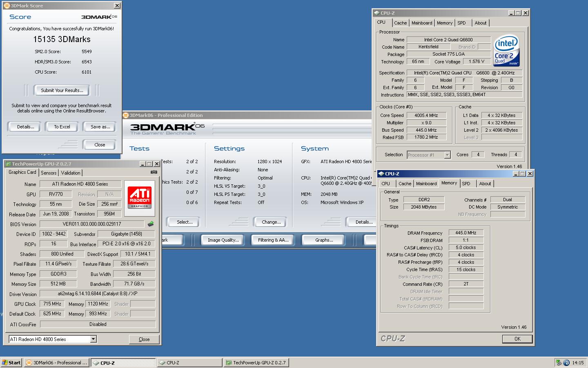Image resolution: width=588 pixels, height=368 pixels.
Task: Click the GPU-Z screenshot camera icon
Action: click(x=154, y=172)
